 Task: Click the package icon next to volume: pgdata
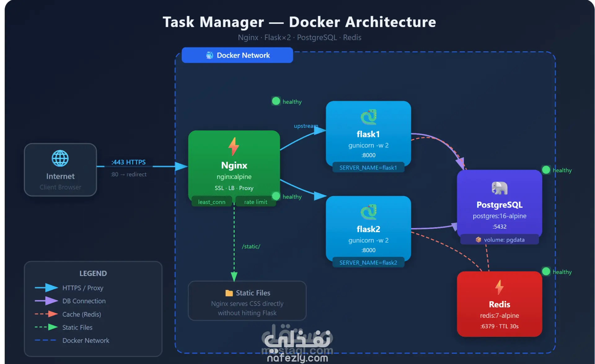click(x=478, y=240)
